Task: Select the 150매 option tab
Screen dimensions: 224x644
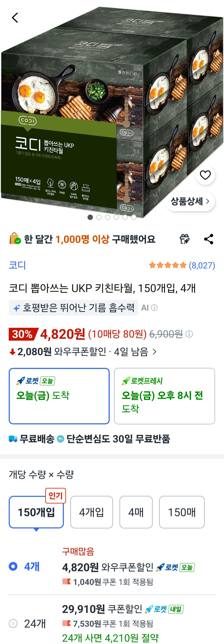Action: (182, 512)
